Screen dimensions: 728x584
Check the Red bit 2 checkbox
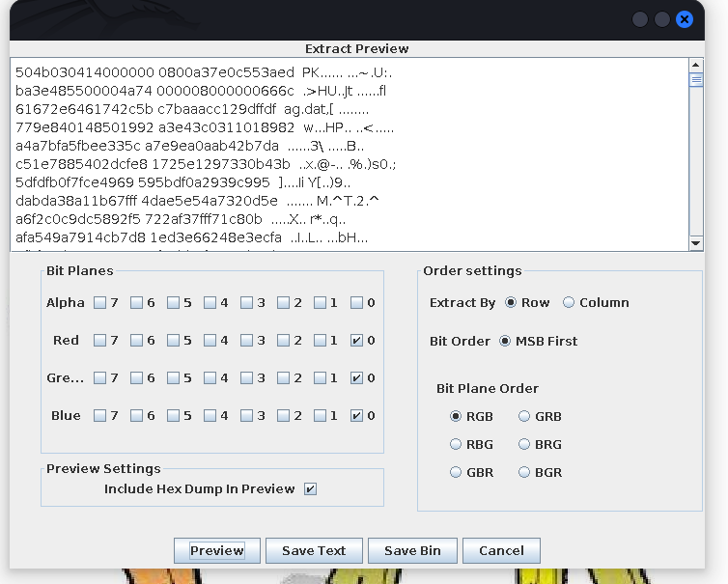283,341
